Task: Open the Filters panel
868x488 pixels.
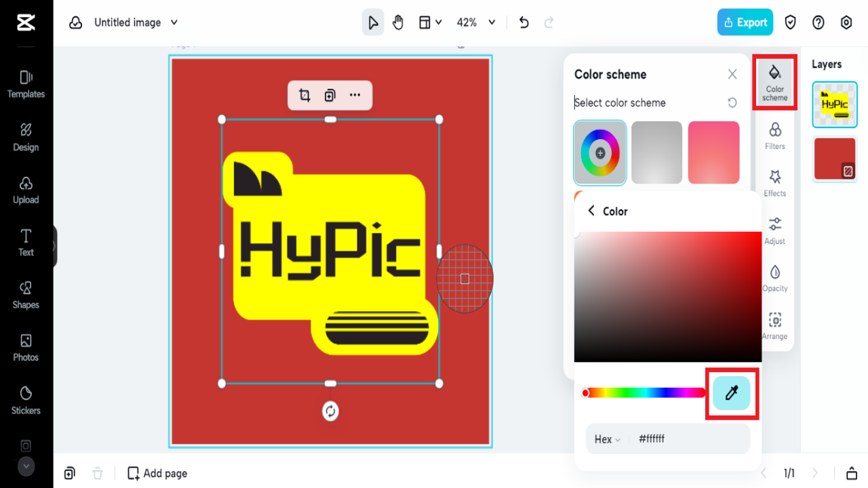Action: click(x=774, y=136)
